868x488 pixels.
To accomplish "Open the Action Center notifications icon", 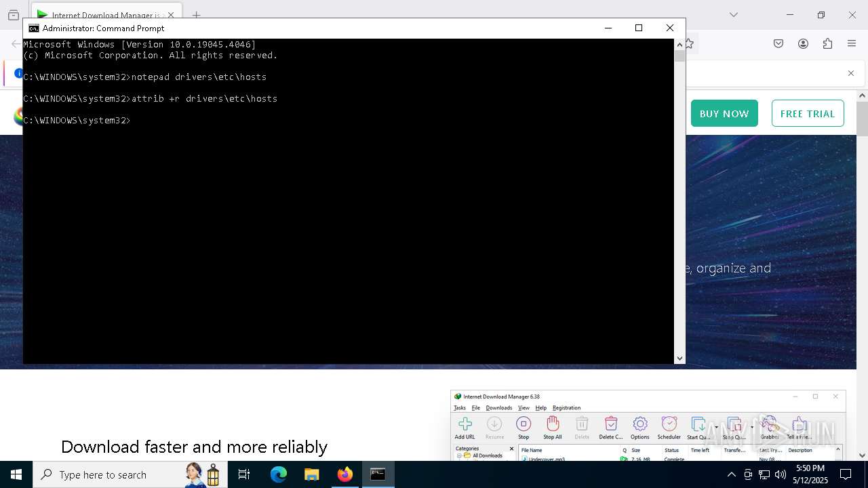I will (846, 474).
